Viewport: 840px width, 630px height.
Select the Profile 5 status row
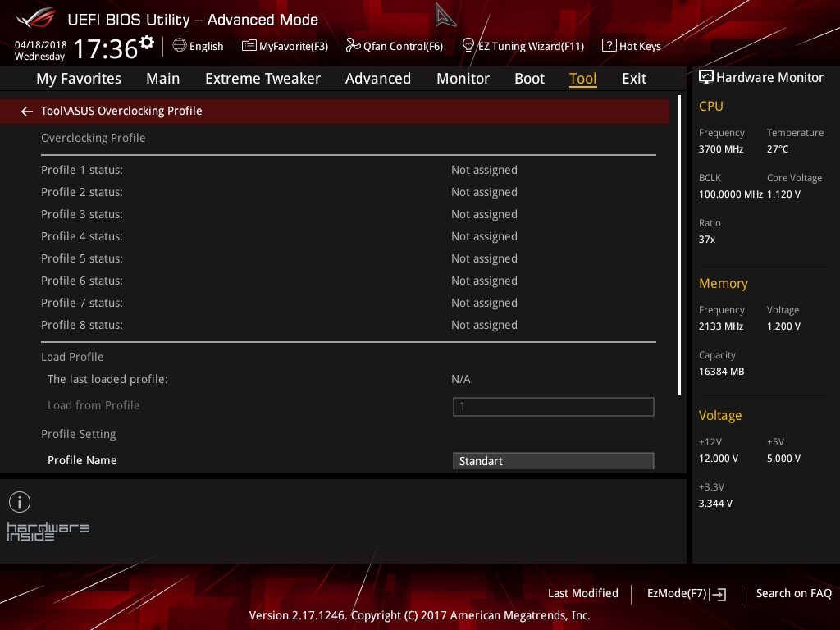348,258
